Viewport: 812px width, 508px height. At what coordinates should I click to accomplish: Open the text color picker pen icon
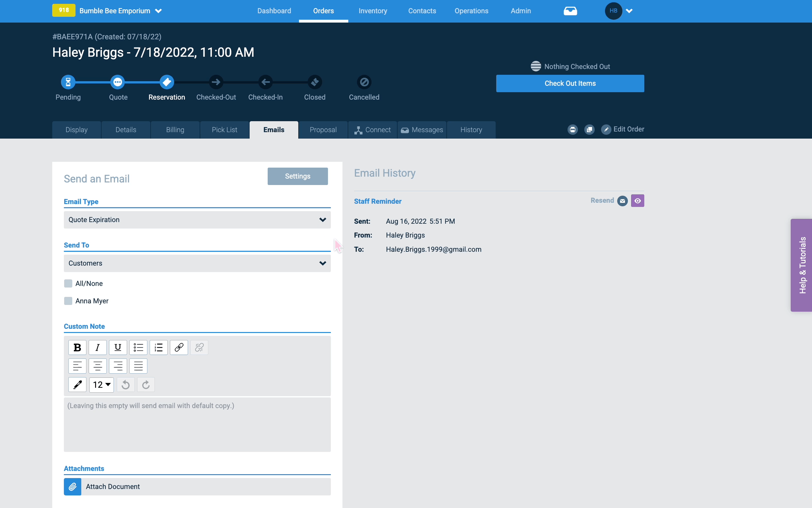click(77, 385)
